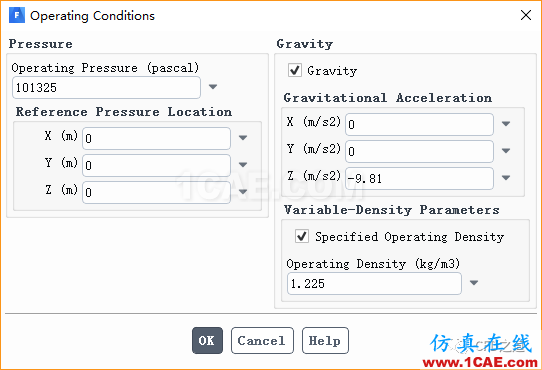Expand dropdown for Reference Pressure Y location
This screenshot has height=370, width=542.
[243, 165]
